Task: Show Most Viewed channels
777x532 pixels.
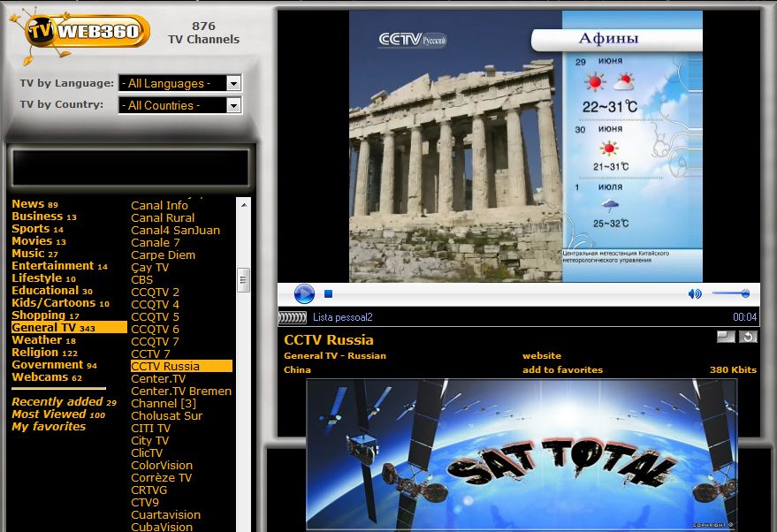Action: [x=58, y=414]
